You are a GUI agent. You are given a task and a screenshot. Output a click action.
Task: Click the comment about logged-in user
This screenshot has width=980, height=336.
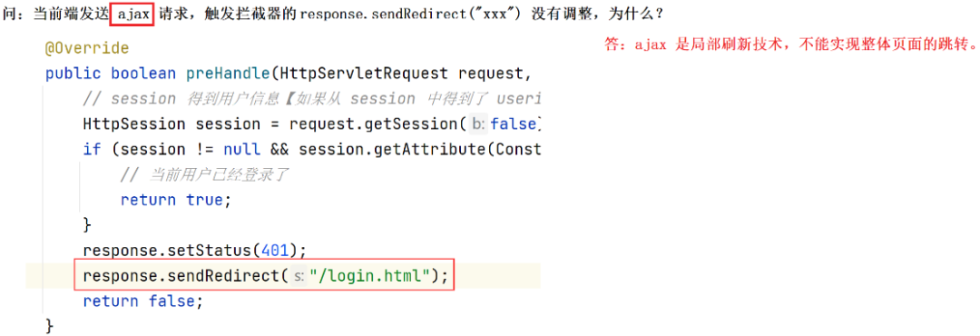point(204,174)
